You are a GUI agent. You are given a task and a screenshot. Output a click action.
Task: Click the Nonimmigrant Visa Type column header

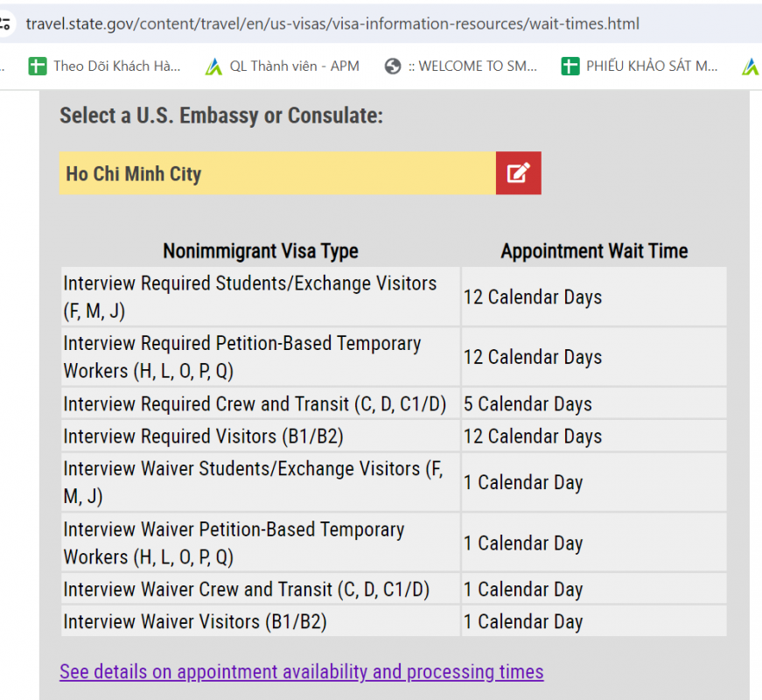[261, 251]
